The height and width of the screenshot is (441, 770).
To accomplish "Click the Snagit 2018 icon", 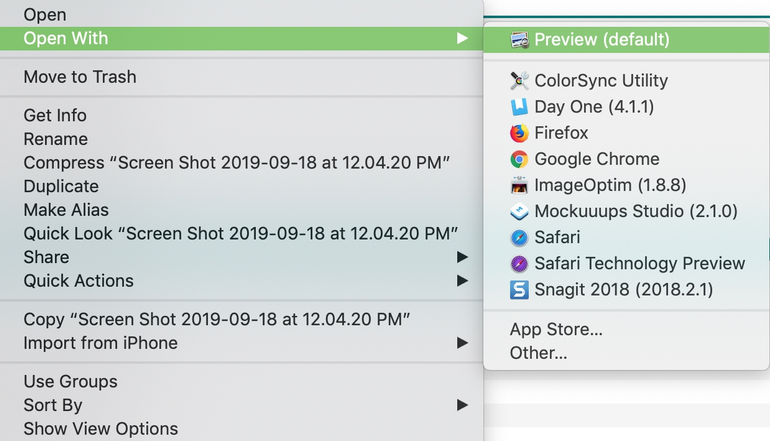I will pyautogui.click(x=519, y=290).
